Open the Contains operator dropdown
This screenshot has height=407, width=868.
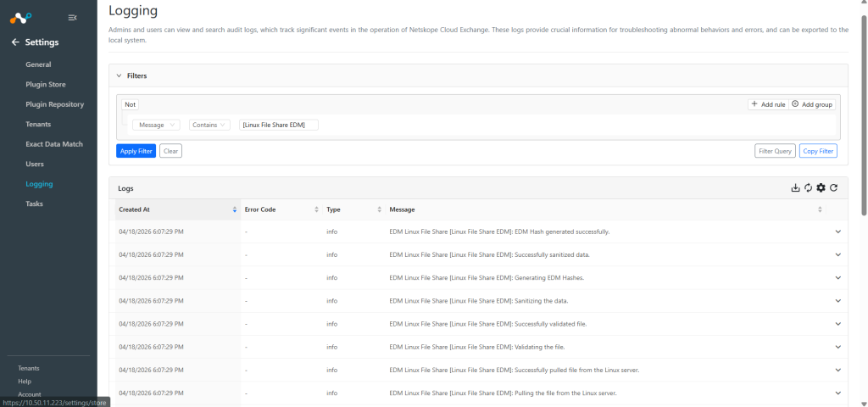[x=210, y=125]
